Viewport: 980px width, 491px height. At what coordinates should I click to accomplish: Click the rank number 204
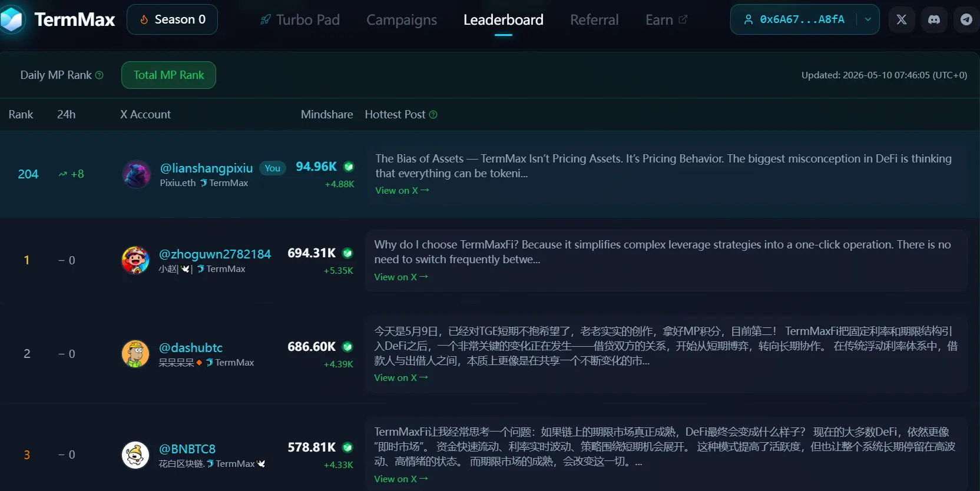(x=28, y=174)
